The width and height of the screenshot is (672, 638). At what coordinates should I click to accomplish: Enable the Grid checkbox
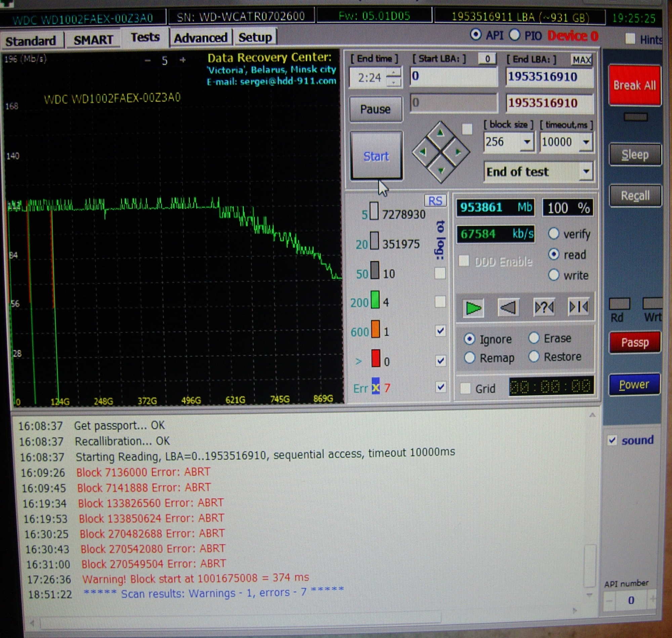coord(465,388)
